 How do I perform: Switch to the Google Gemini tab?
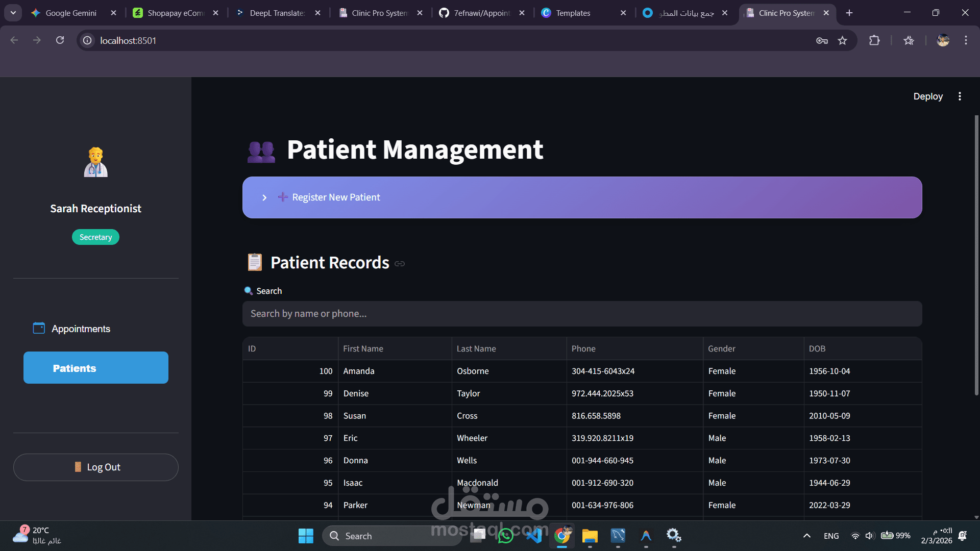tap(70, 13)
